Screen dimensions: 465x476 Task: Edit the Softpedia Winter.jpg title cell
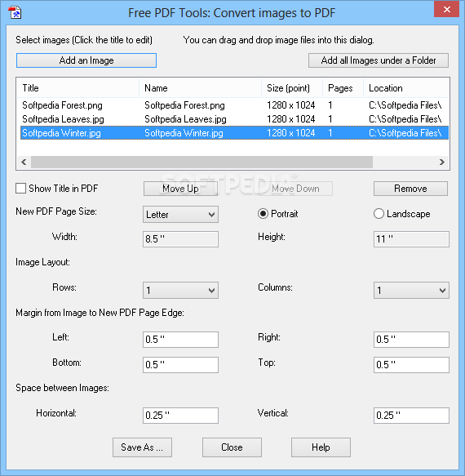click(x=61, y=133)
